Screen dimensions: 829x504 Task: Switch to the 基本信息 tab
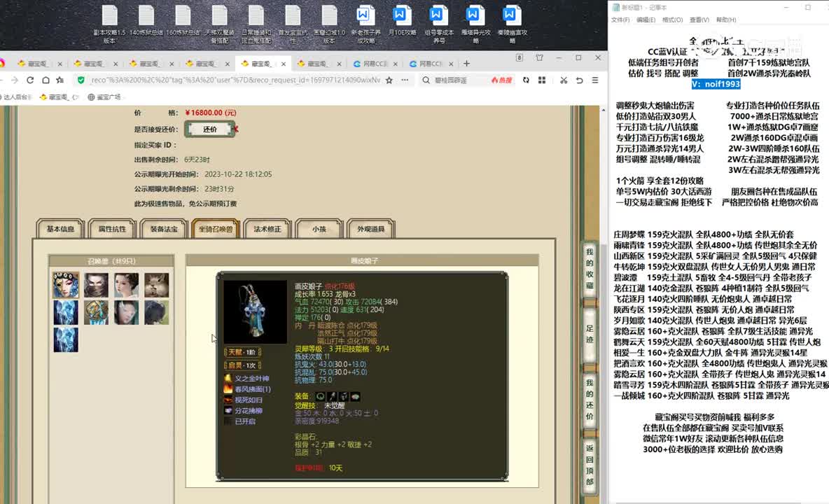click(60, 229)
